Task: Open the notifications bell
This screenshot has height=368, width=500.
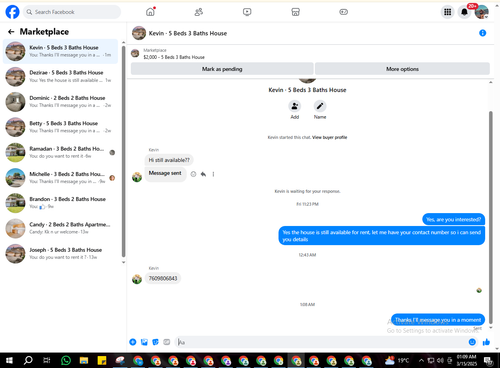Action: 464,12
